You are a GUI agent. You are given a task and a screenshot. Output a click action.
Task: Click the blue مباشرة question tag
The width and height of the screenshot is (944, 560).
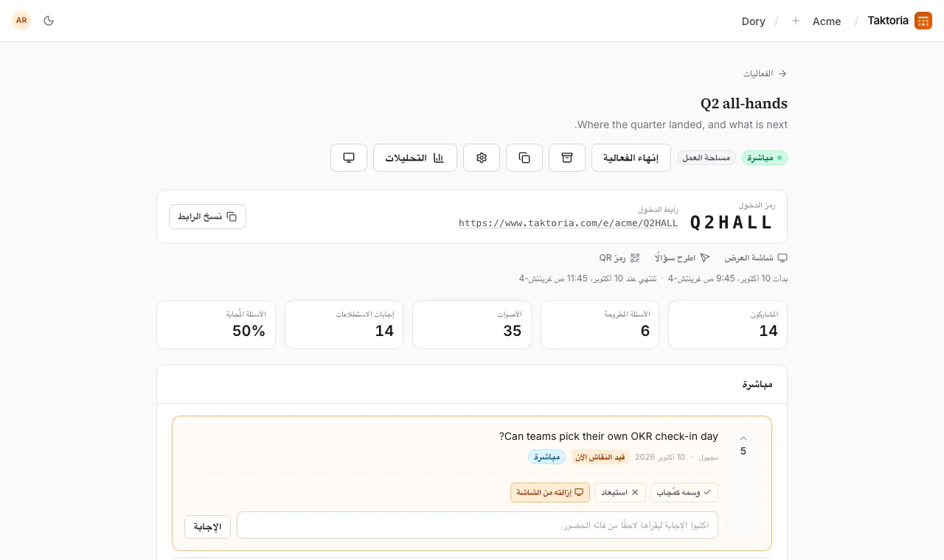pos(546,457)
